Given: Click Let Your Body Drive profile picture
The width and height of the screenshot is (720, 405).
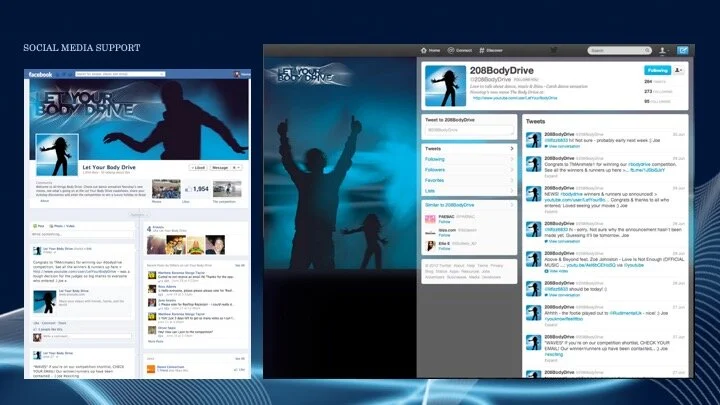Looking at the screenshot, I should [x=57, y=155].
